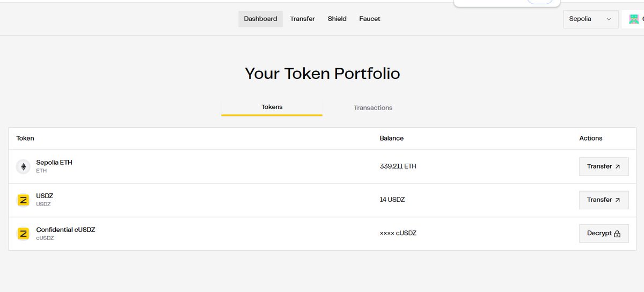This screenshot has width=644, height=292.
Task: Click the Sepolia ETH token name
Action: pos(54,163)
